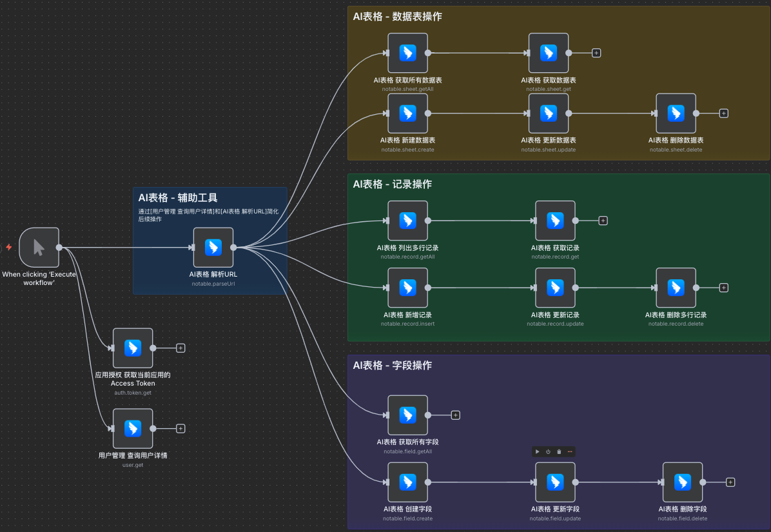Select the 应用授权 Access Token node
Image resolution: width=771 pixels, height=532 pixels.
pyautogui.click(x=133, y=348)
